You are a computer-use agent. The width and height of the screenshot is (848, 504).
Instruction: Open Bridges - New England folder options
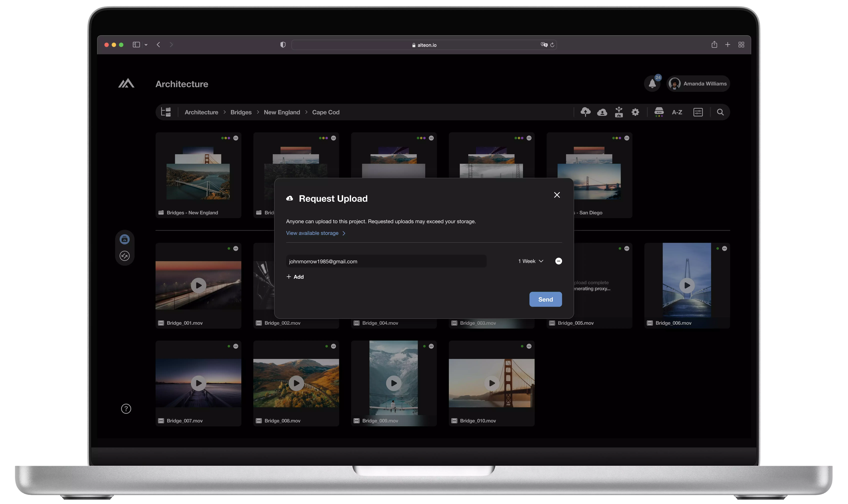(x=236, y=138)
